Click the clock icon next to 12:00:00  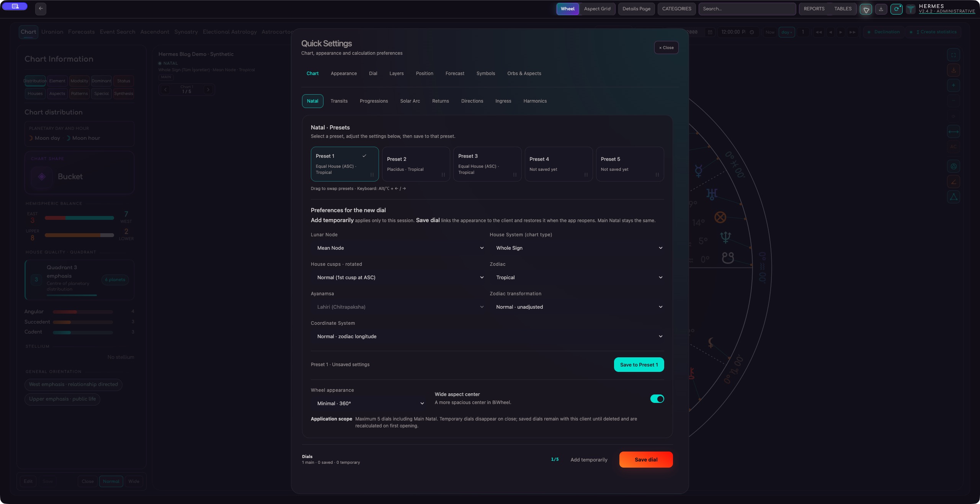[752, 32]
